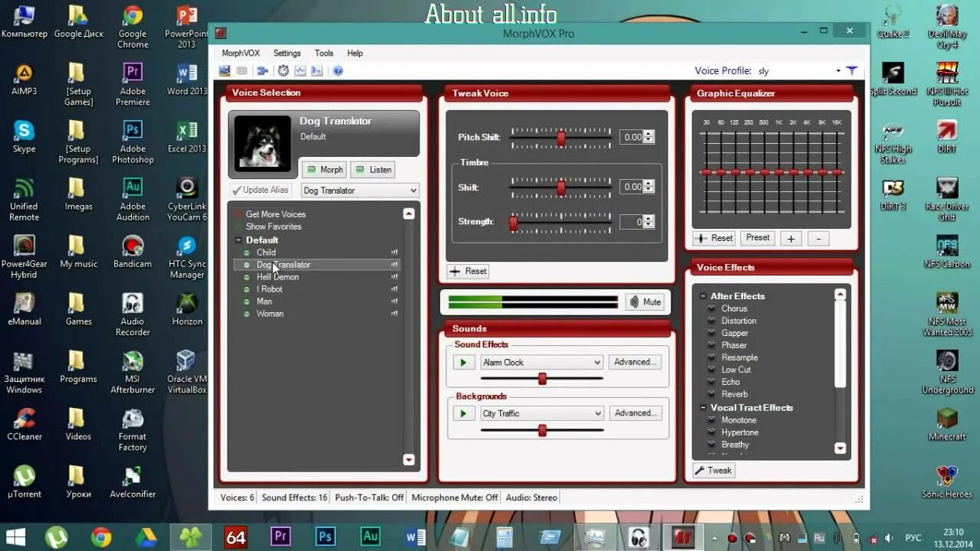Click the Dog Translator voice portrait

263,142
